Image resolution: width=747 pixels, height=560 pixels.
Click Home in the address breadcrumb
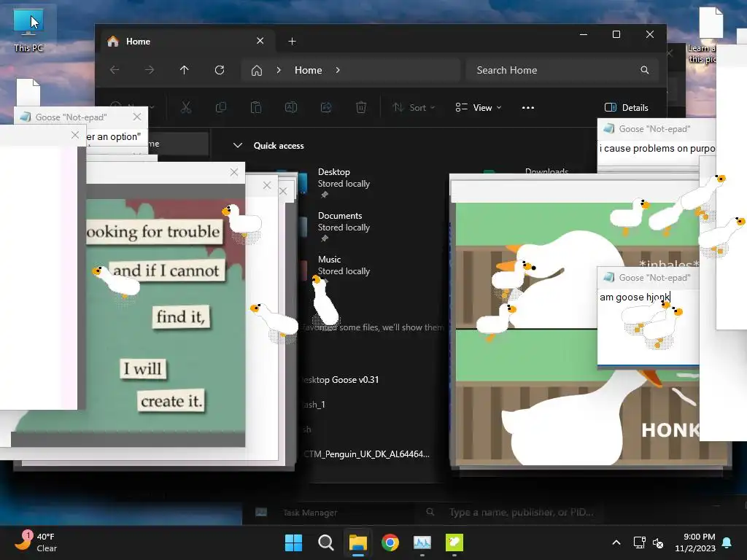pyautogui.click(x=309, y=70)
